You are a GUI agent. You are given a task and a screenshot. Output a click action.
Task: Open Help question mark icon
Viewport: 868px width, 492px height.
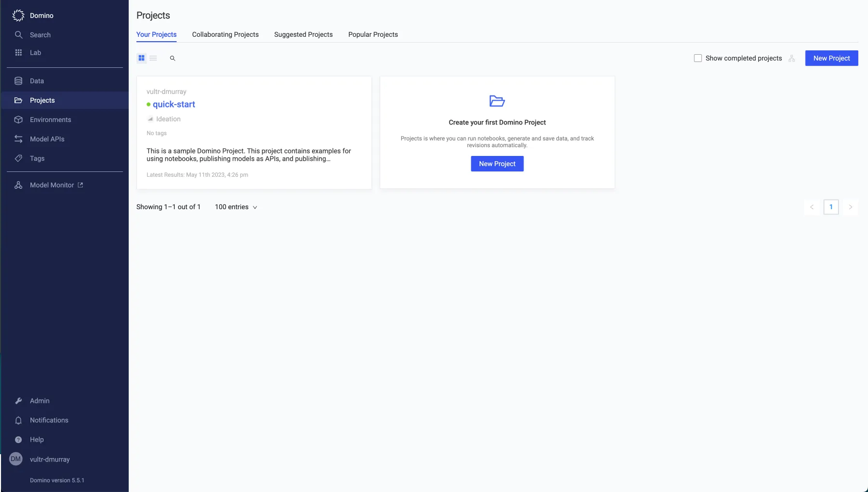pos(18,440)
